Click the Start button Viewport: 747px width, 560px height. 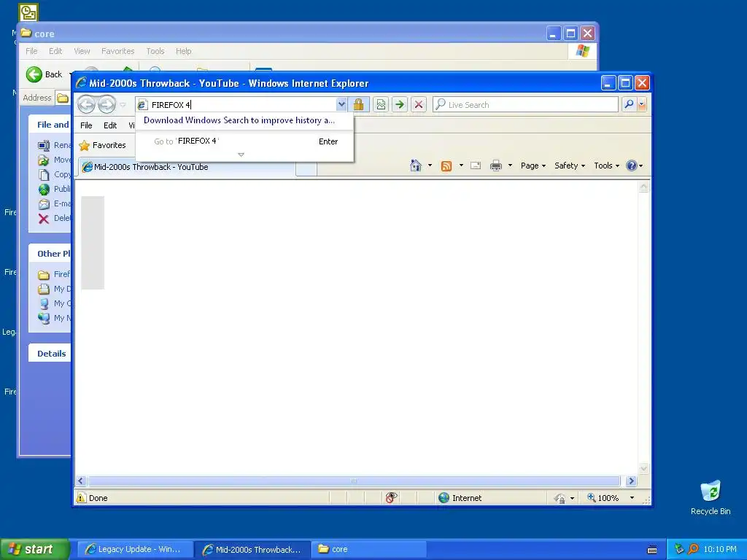[34, 549]
